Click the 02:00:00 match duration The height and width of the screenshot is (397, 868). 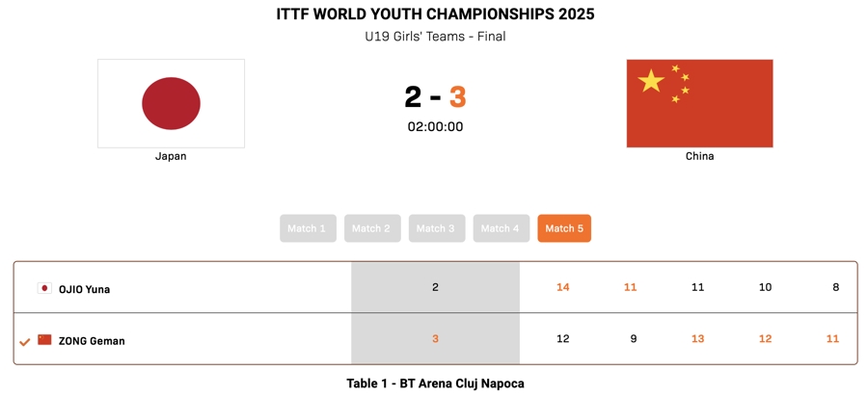(x=435, y=126)
